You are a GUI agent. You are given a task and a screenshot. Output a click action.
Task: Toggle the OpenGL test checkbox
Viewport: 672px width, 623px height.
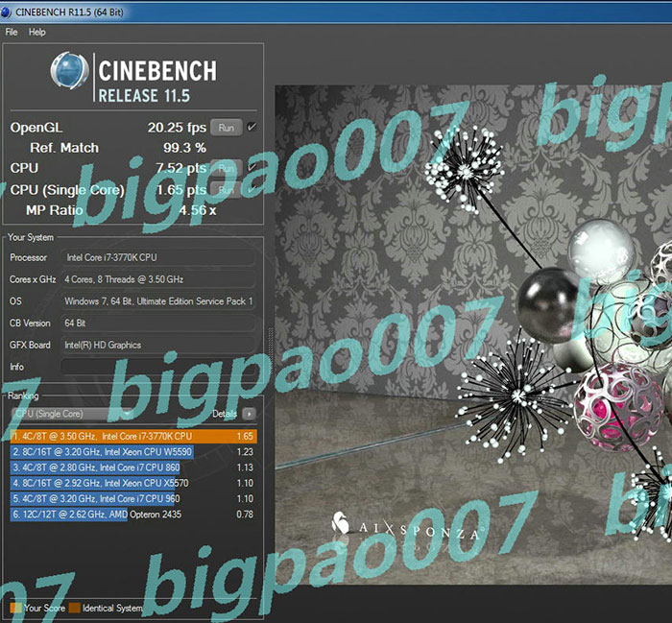252,127
